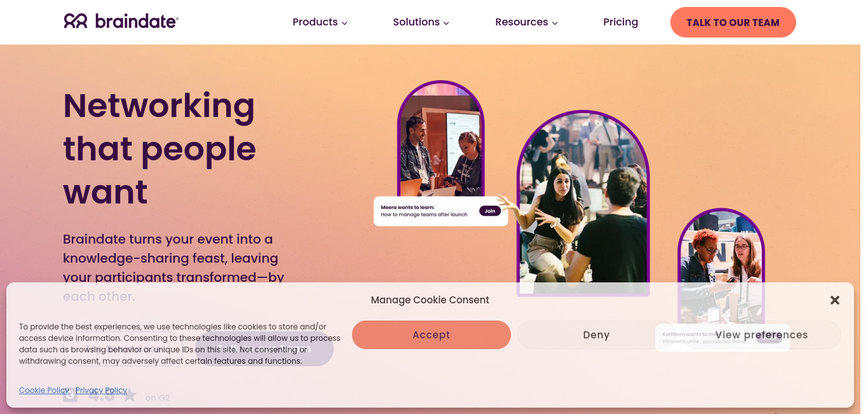Viewport: 868px width, 414px height.
Task: Open the Privacy Policy link
Action: pos(101,390)
